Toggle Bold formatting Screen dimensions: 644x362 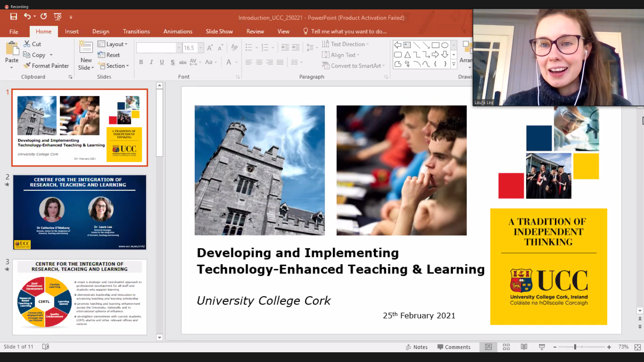pos(141,62)
